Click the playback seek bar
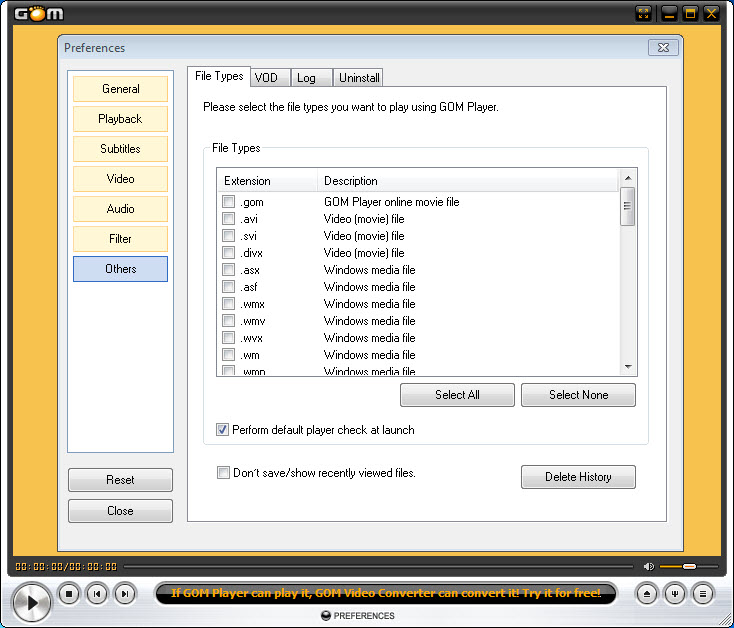734x628 pixels. 378,567
